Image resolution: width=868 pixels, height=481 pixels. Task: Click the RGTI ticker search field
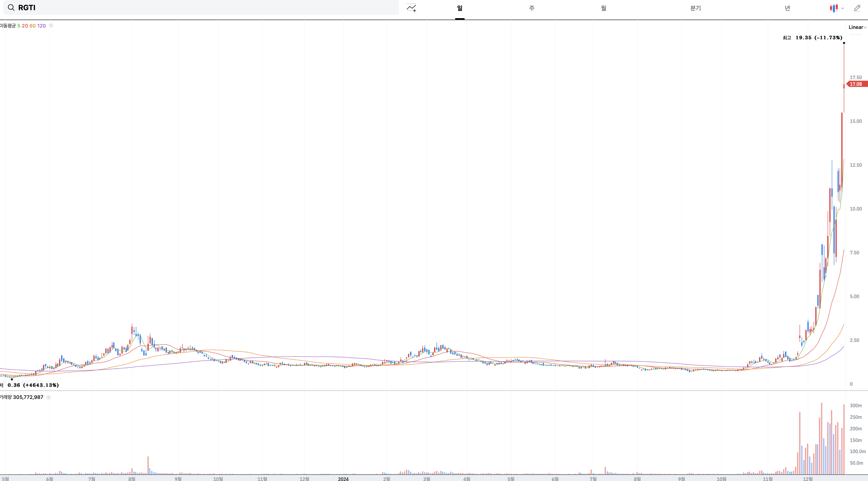202,7
